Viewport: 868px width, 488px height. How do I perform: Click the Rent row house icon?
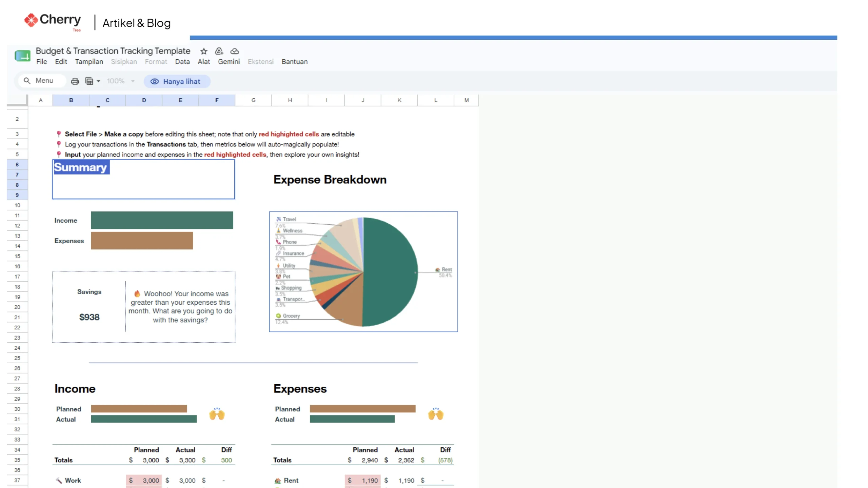[x=278, y=481]
